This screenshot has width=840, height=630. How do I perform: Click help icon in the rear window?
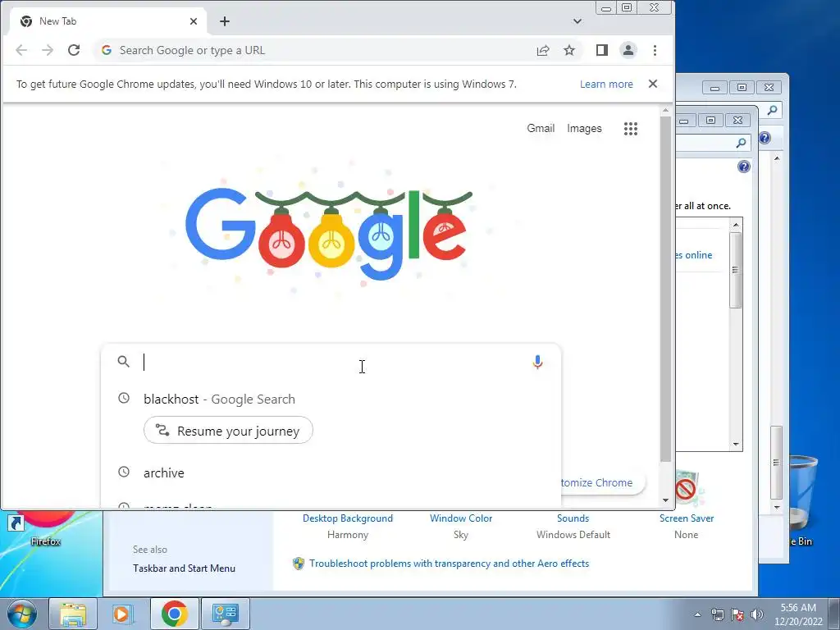(765, 138)
